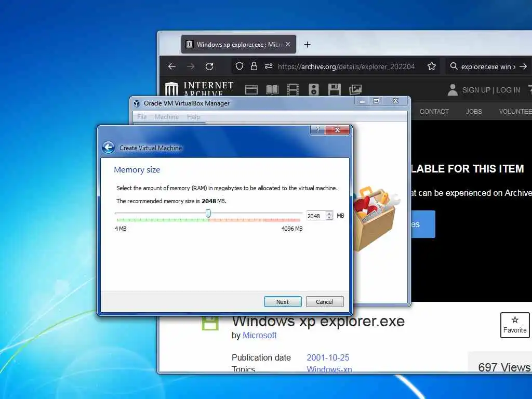Decrease memory with spinbox down arrow
This screenshot has height=399, width=532.
pos(329,218)
